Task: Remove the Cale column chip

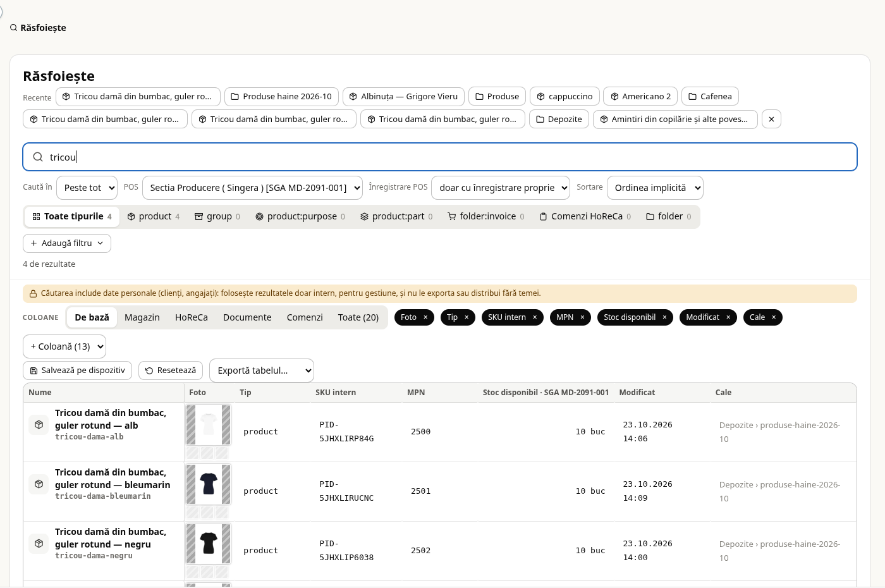Action: click(x=774, y=317)
